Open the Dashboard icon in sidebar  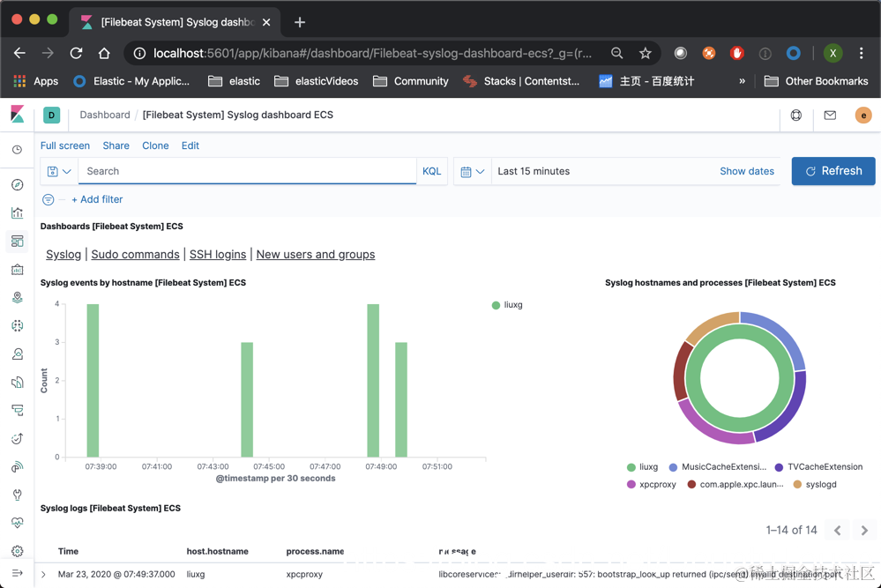18,241
